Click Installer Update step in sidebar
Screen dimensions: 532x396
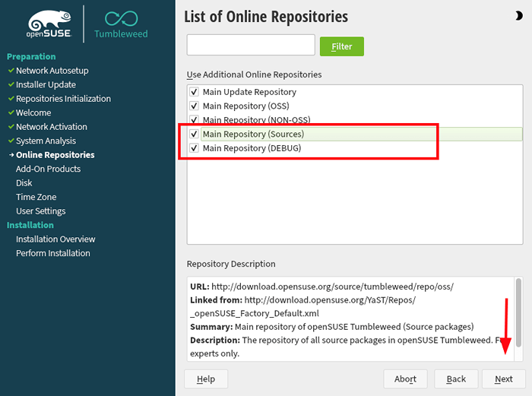(46, 84)
